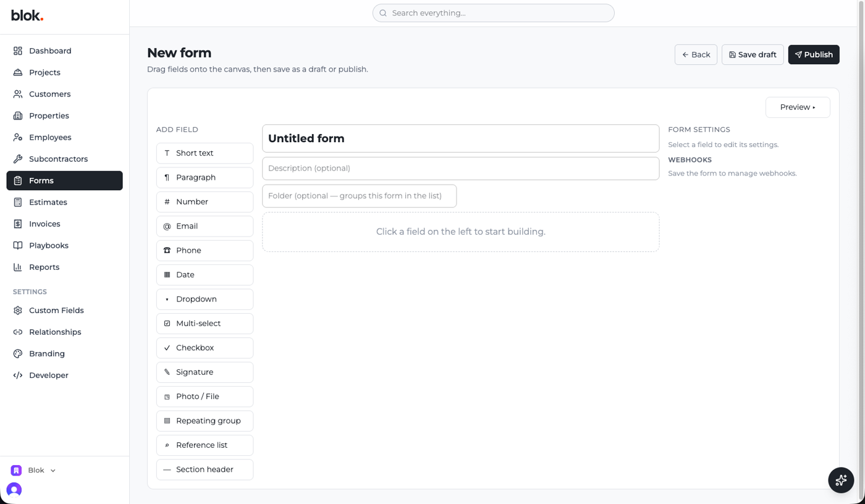Click the Relationships link icon

pyautogui.click(x=18, y=332)
